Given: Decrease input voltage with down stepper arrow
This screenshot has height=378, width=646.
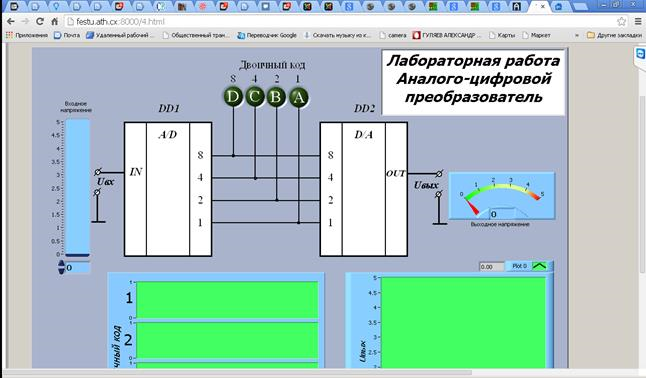Looking at the screenshot, I should [61, 271].
